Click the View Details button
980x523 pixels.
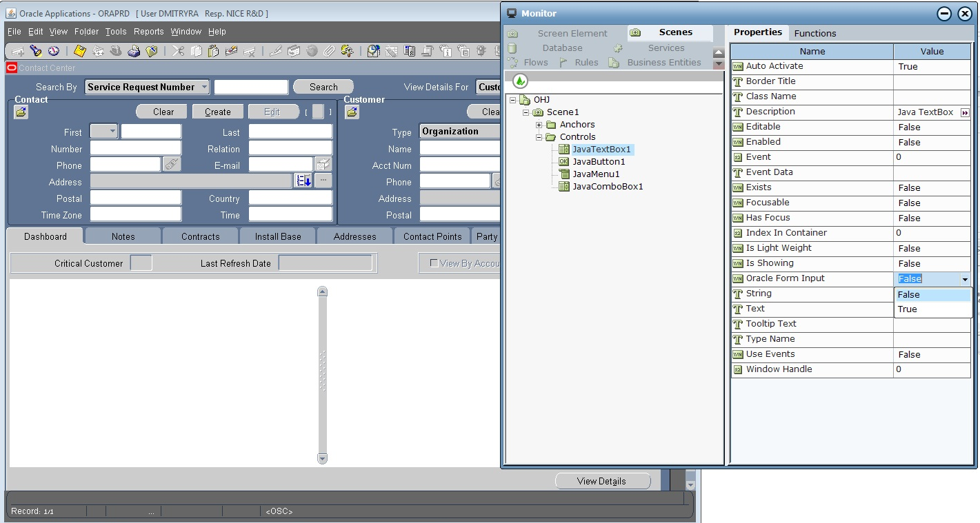pos(603,481)
